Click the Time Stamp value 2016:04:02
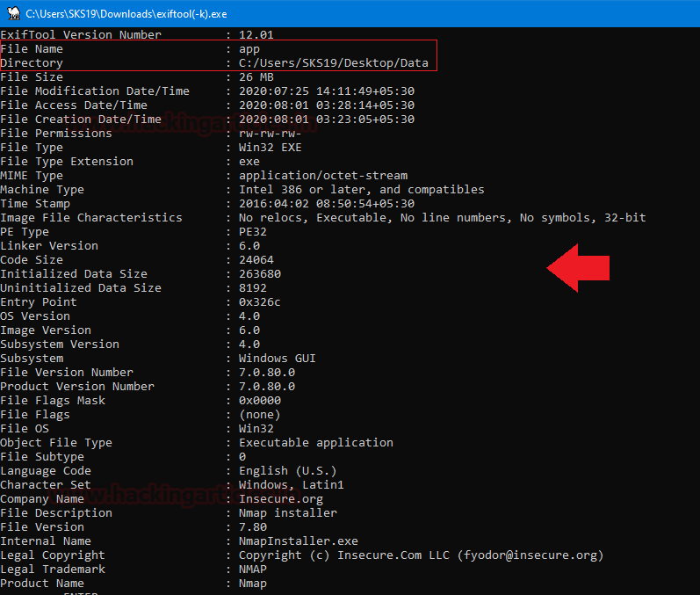This screenshot has height=595, width=700. tap(327, 204)
